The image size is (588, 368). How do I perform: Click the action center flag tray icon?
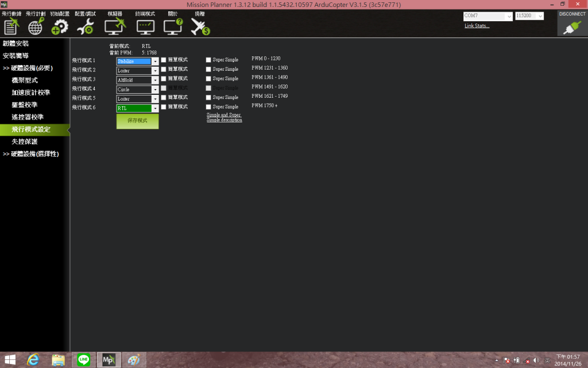[x=506, y=361]
